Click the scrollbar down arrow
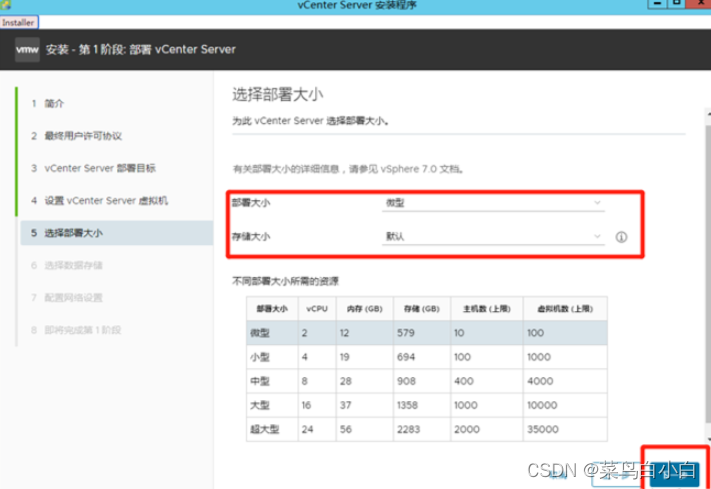Viewport: 711px width, 489px height. point(708,437)
